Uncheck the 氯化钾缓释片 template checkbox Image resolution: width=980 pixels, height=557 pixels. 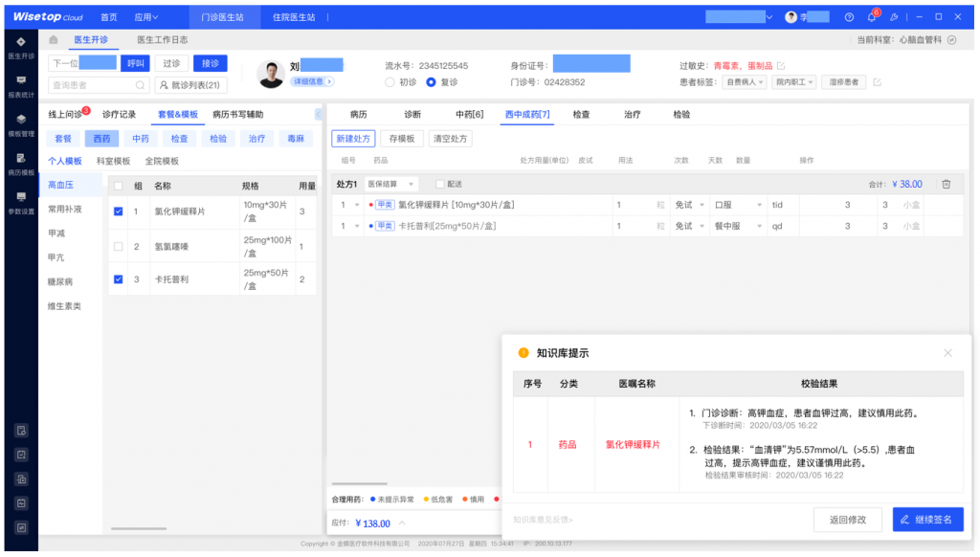[x=118, y=212]
